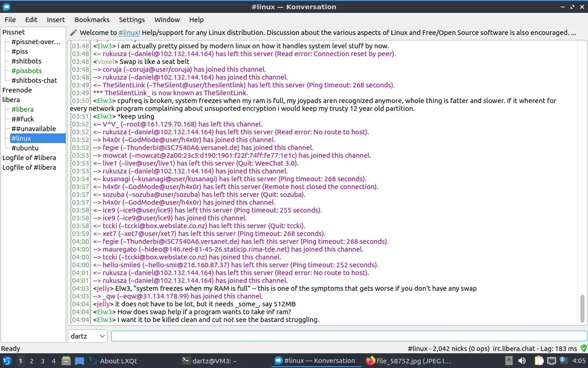
Task: Switch to the dartz@VM3 terminal taskbar window
Action: [x=225, y=361]
